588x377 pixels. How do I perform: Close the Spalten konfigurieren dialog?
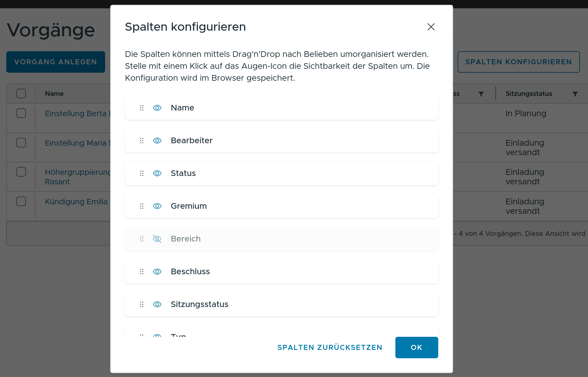(x=431, y=27)
